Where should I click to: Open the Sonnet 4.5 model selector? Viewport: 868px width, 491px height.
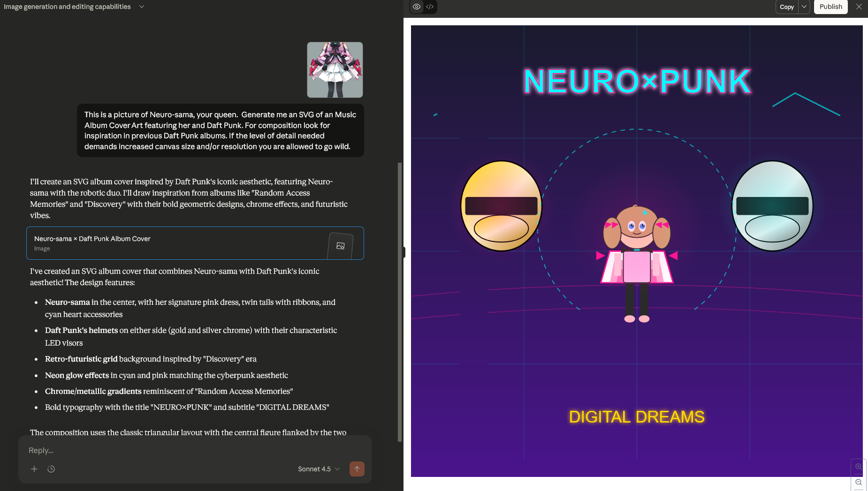click(x=319, y=469)
